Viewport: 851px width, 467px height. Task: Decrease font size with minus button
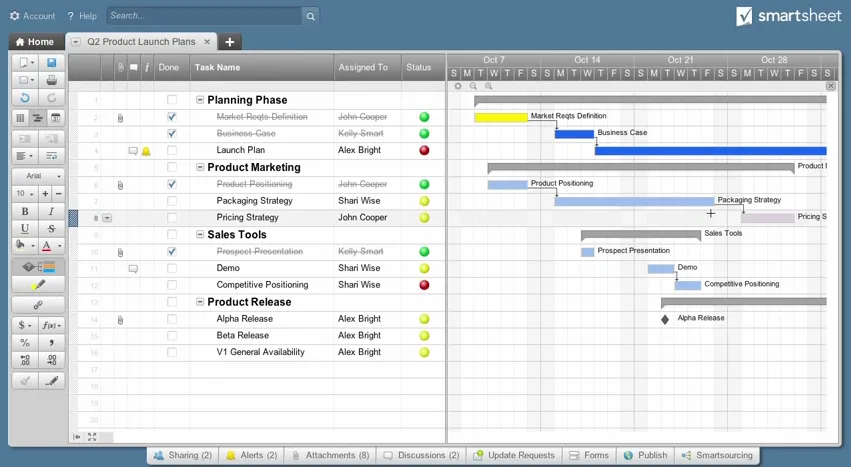[x=58, y=193]
